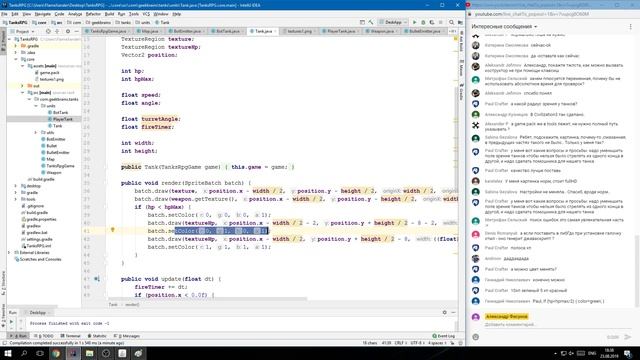Click the project structure icon left of hammer

point(362,22)
